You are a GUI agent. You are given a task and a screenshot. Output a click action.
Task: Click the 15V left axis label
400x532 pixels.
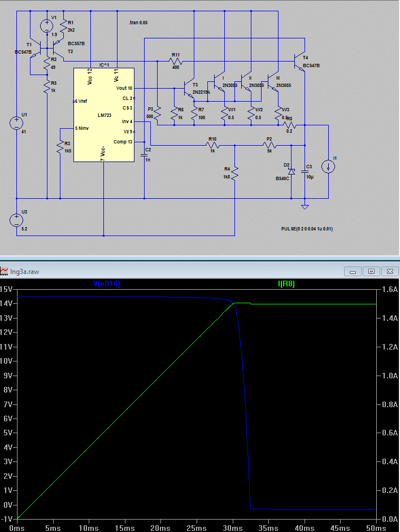[6, 289]
